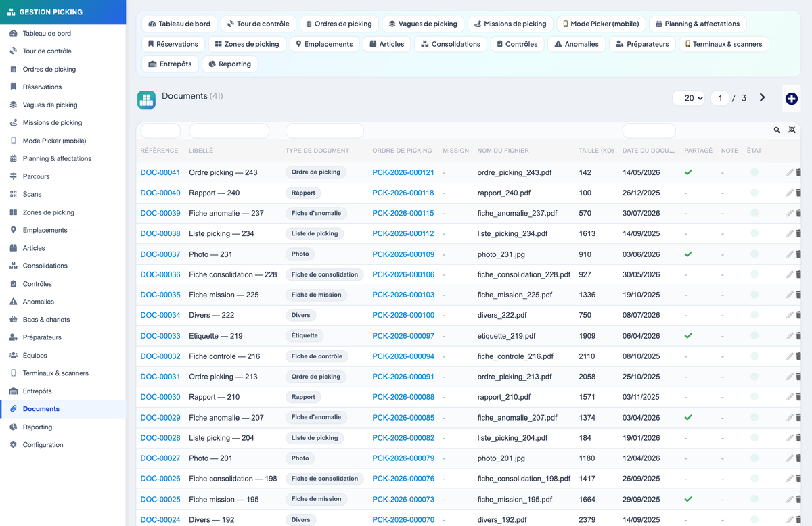Click the search magnifier icon in filter row
The height and width of the screenshot is (526, 812).
coord(777,130)
